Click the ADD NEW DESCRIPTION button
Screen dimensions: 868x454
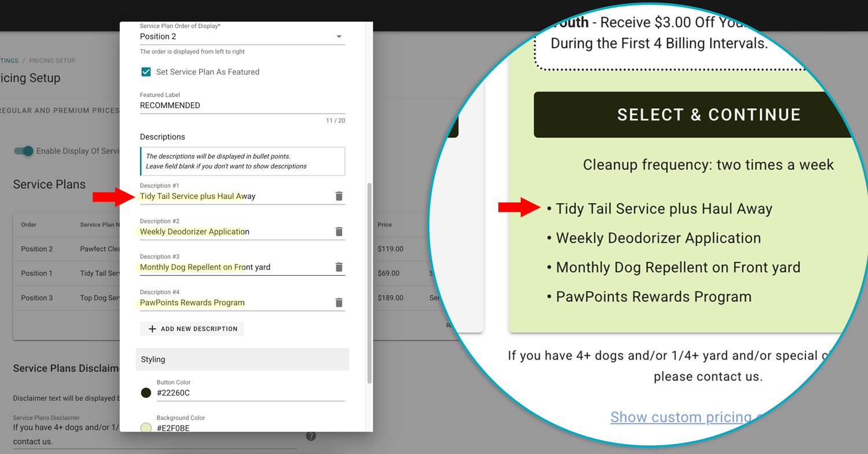click(192, 328)
